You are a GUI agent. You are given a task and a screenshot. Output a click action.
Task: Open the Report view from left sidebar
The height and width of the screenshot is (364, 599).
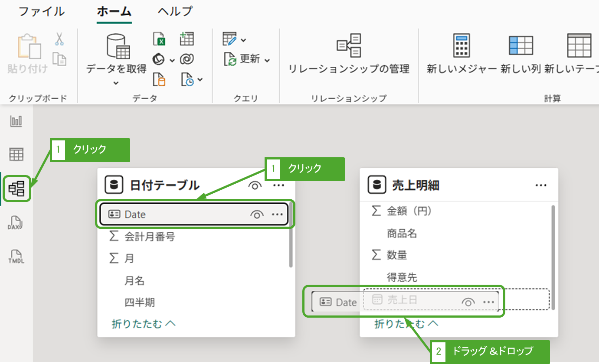16,121
